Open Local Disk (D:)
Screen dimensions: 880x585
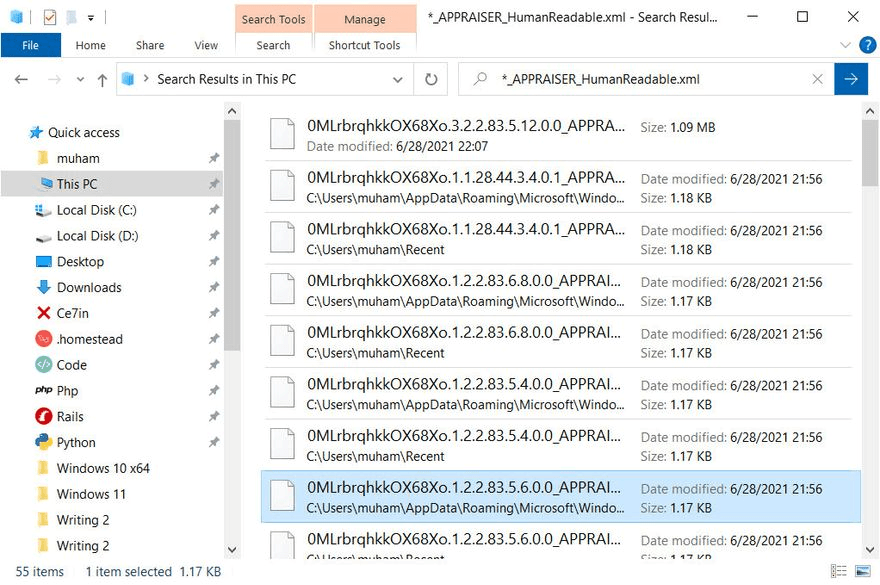pyautogui.click(x=97, y=236)
